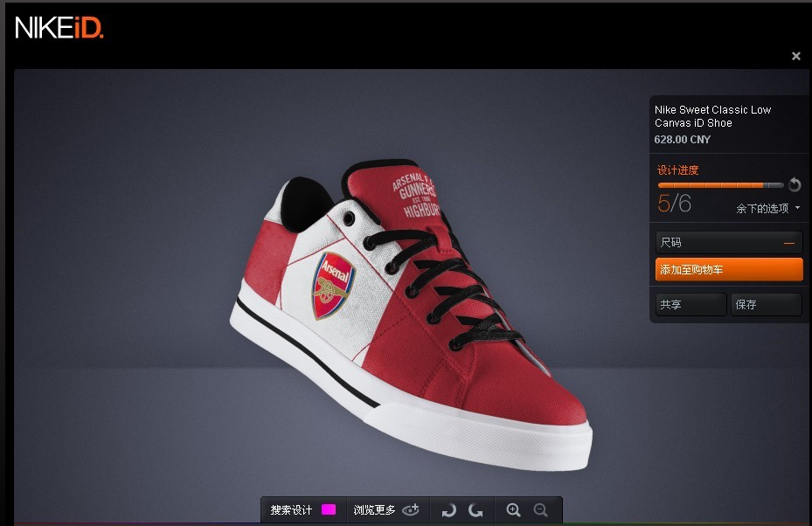Screen dimensions: 812x526
Task: Click the 设计进度 label
Action: point(678,170)
